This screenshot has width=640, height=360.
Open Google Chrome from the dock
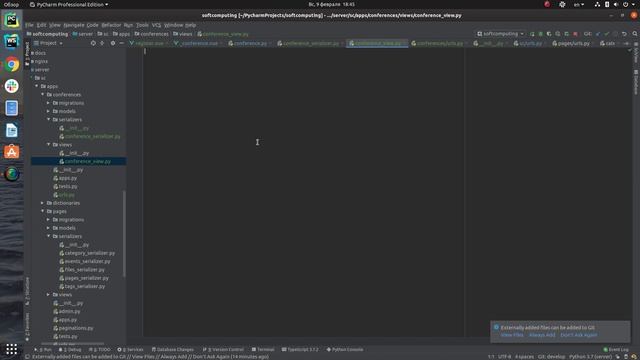click(11, 64)
